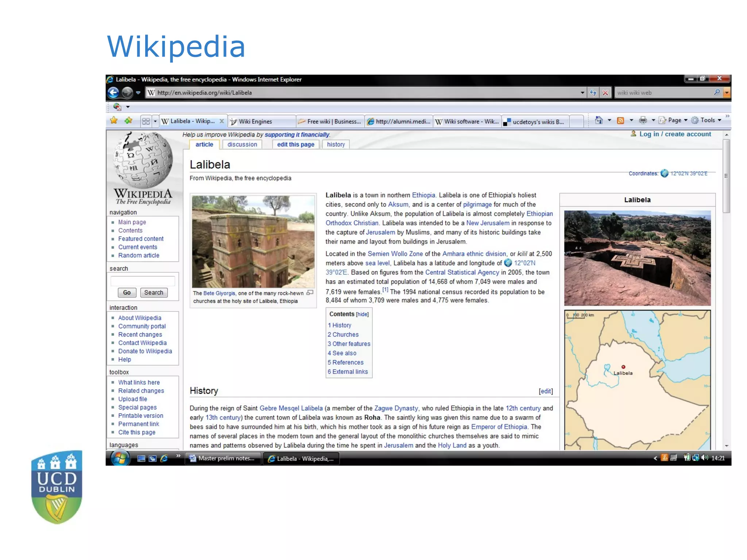Screen dimensions: 747x560
Task: Click the Search button in sidebar
Action: [154, 292]
